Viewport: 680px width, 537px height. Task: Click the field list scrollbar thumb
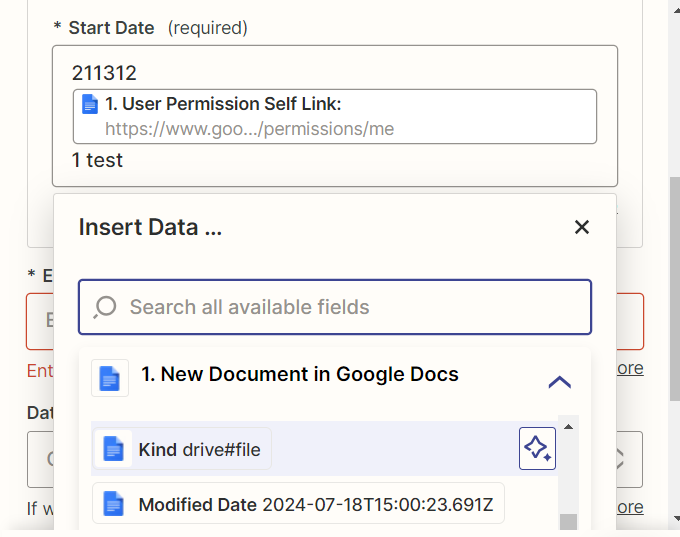pos(568,520)
